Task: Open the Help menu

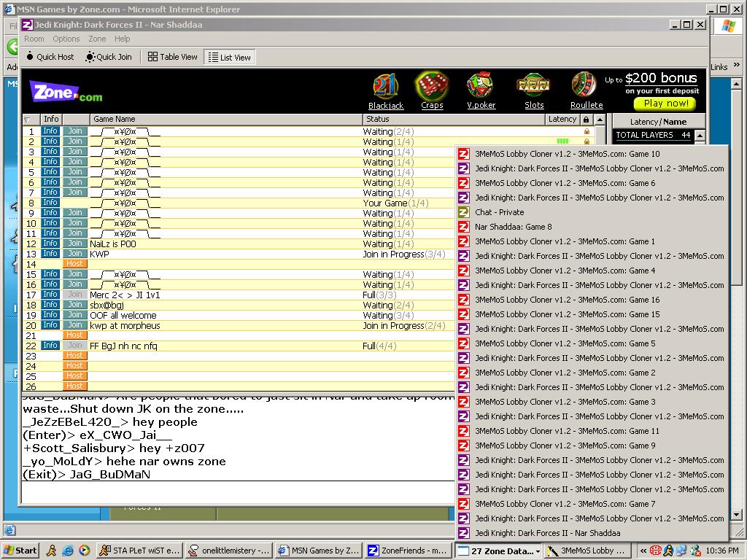Action: [x=122, y=39]
